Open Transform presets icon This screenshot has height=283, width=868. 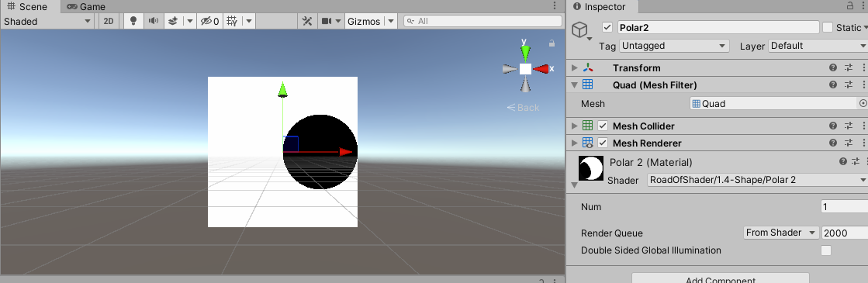click(849, 67)
